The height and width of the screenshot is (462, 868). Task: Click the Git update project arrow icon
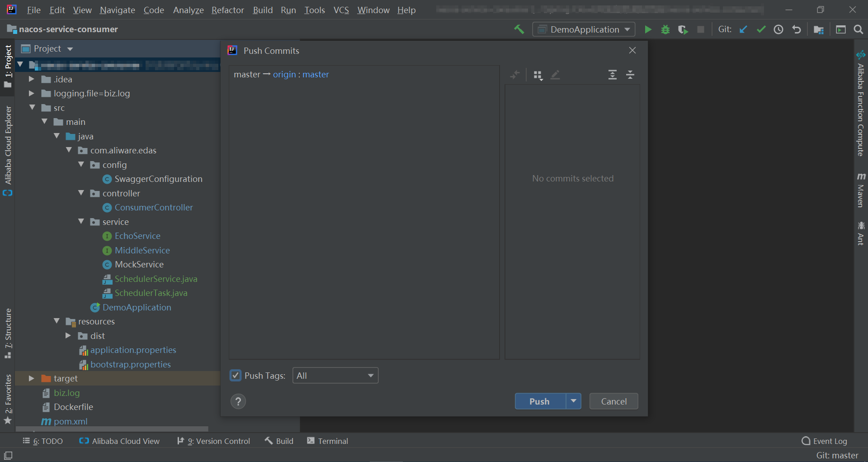click(x=743, y=29)
